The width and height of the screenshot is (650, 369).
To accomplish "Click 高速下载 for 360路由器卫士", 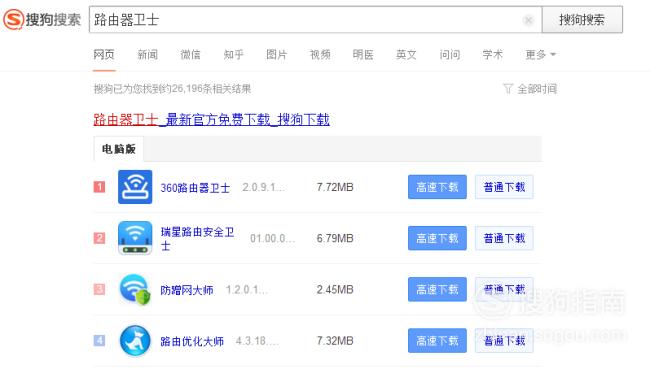I will coord(437,187).
